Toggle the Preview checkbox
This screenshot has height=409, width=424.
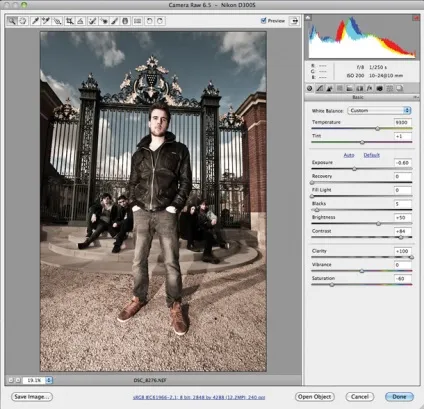(264, 21)
